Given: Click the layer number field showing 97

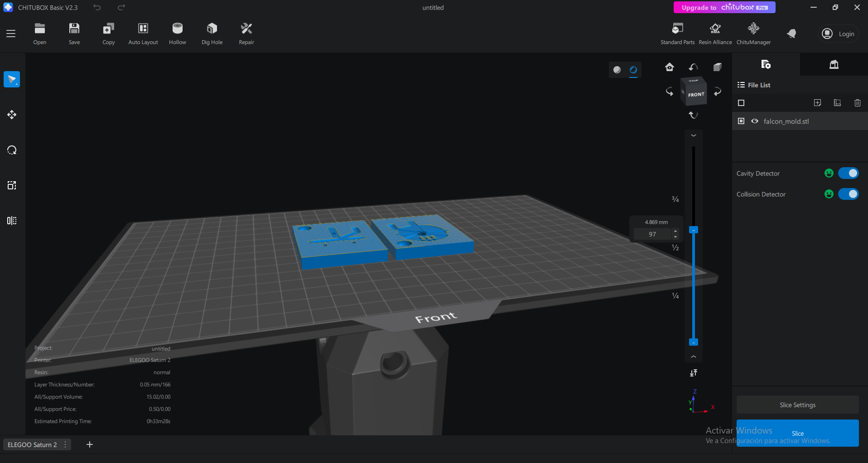Looking at the screenshot, I should [x=652, y=234].
